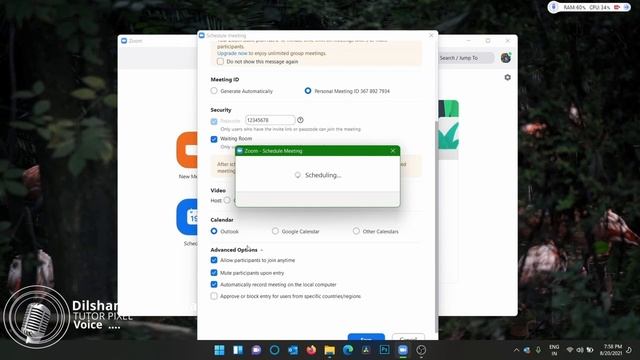Close the Zoom - Schedule Meeting progress popup
The width and height of the screenshot is (640, 360).
point(393,151)
